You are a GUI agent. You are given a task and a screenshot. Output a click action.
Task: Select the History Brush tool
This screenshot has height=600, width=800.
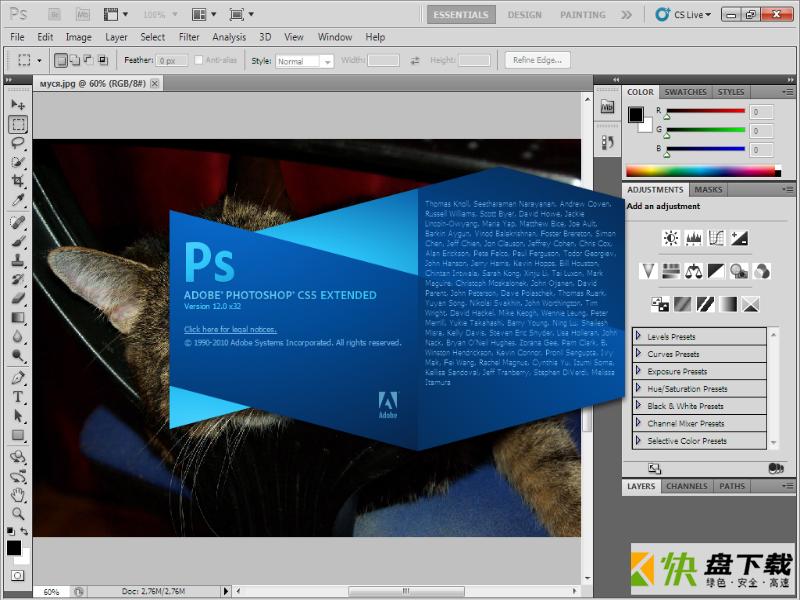(18, 279)
